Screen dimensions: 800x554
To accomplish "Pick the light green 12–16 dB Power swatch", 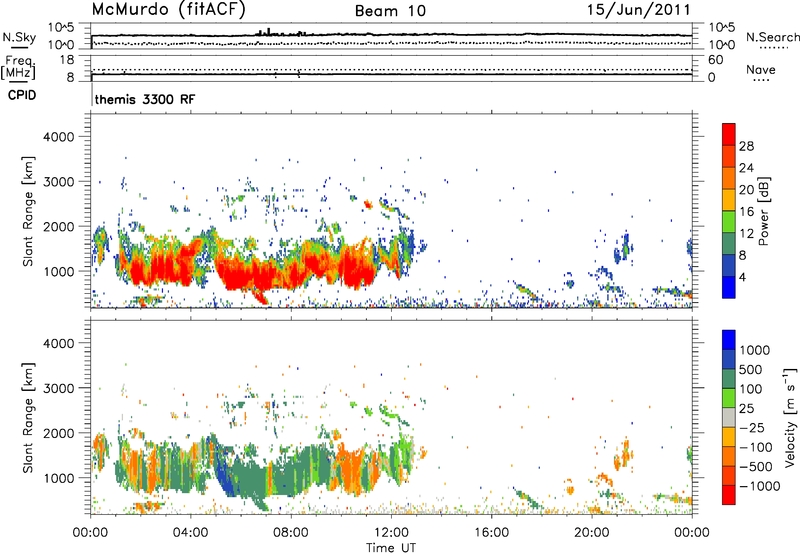I will coord(729,222).
